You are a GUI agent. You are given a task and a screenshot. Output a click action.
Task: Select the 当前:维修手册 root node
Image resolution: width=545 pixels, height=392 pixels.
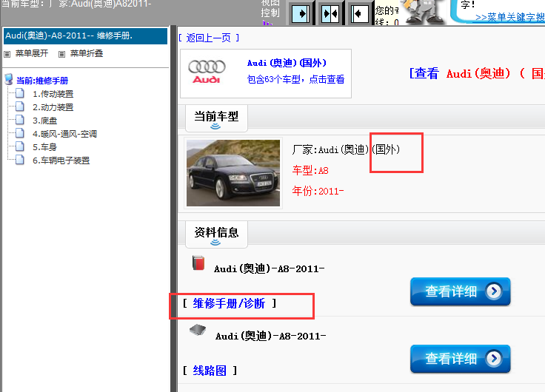(42, 81)
